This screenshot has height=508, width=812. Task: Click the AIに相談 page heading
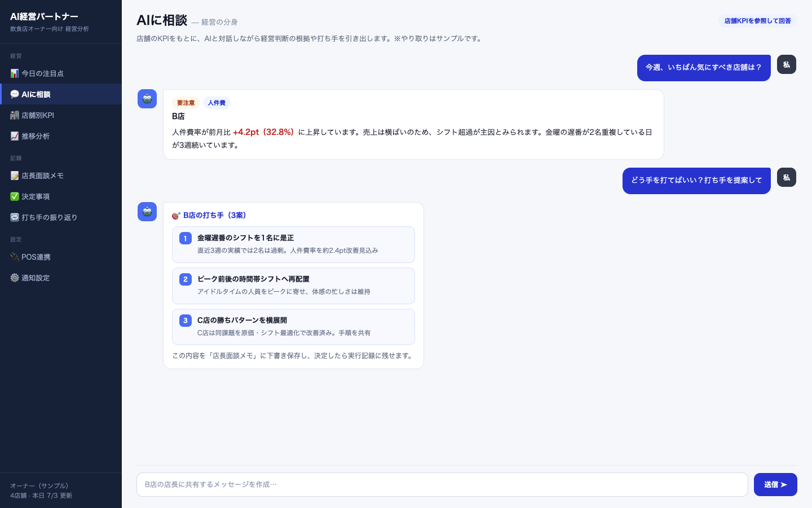(162, 20)
